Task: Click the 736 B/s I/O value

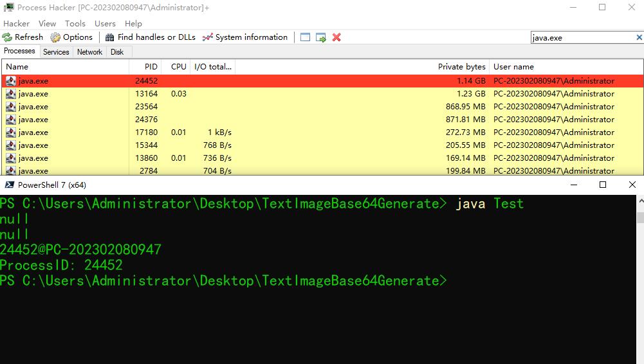Action: (217, 158)
